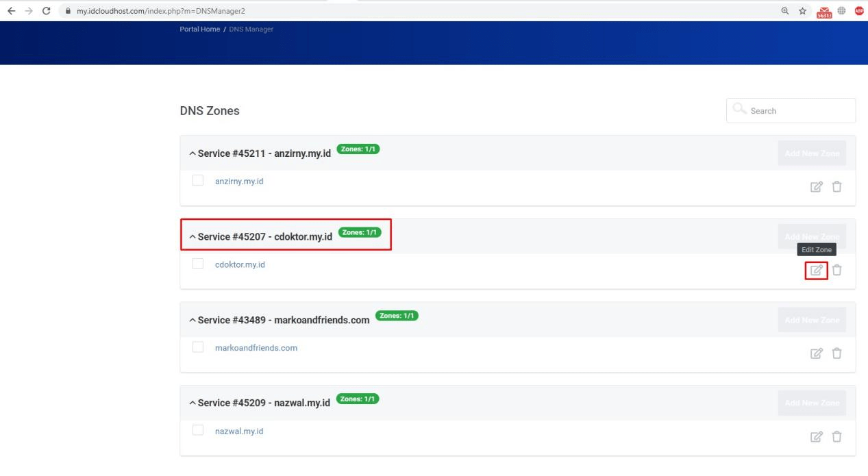Image resolution: width=868 pixels, height=476 pixels.
Task: Click the Edit Zone pencil icon for cdoktor.my.id
Action: coord(816,270)
